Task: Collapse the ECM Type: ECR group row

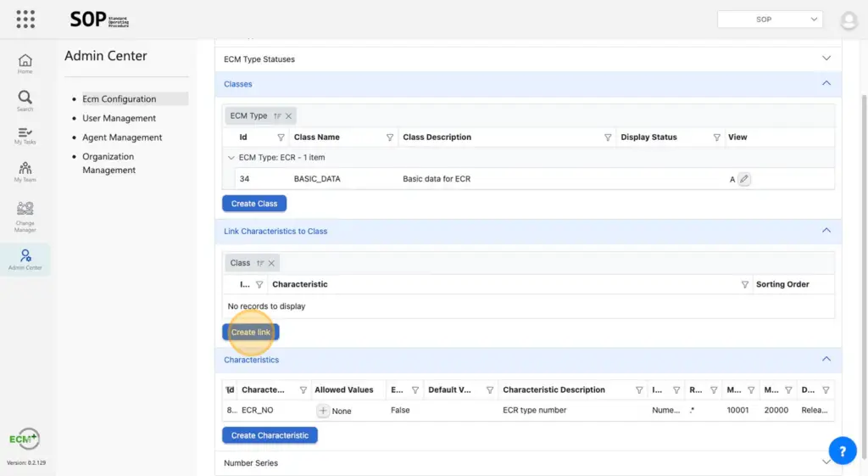Action: (x=231, y=158)
